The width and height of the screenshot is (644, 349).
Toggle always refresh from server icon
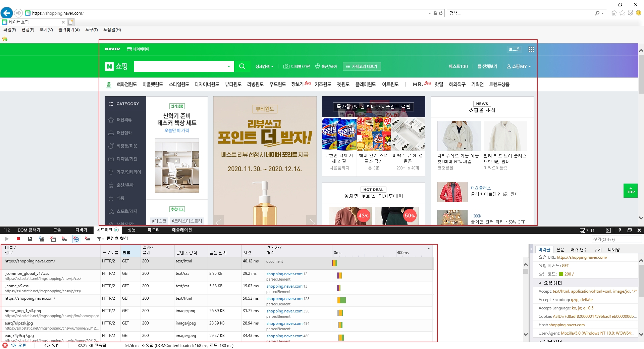pyautogui.click(x=42, y=239)
